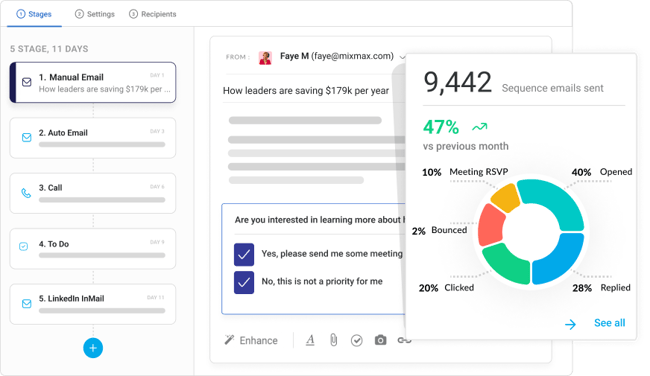
Task: Switch to the Settings tab
Action: point(95,14)
